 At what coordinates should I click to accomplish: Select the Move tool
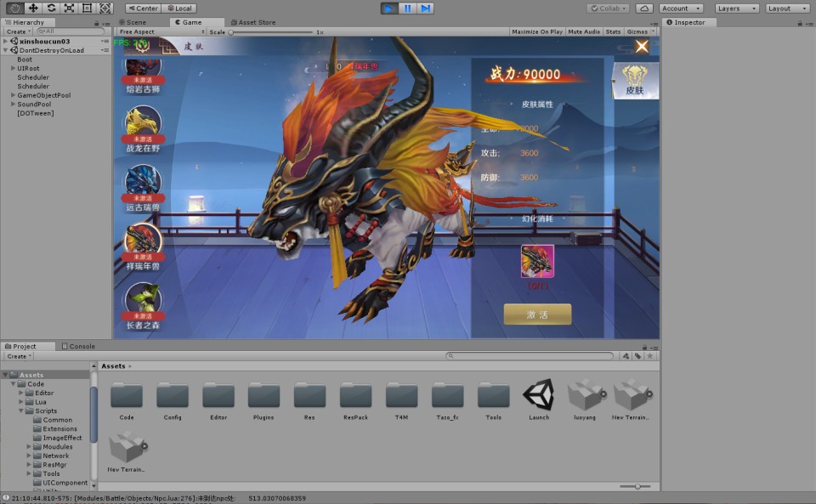click(33, 8)
